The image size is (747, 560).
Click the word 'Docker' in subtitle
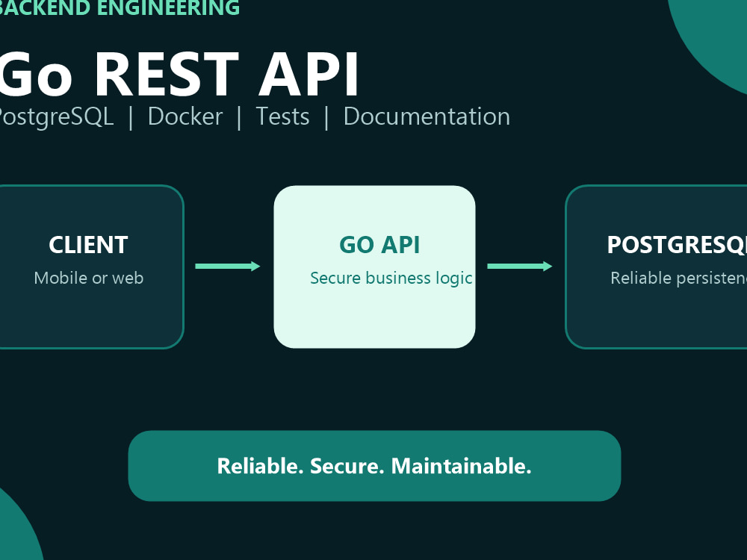185,116
